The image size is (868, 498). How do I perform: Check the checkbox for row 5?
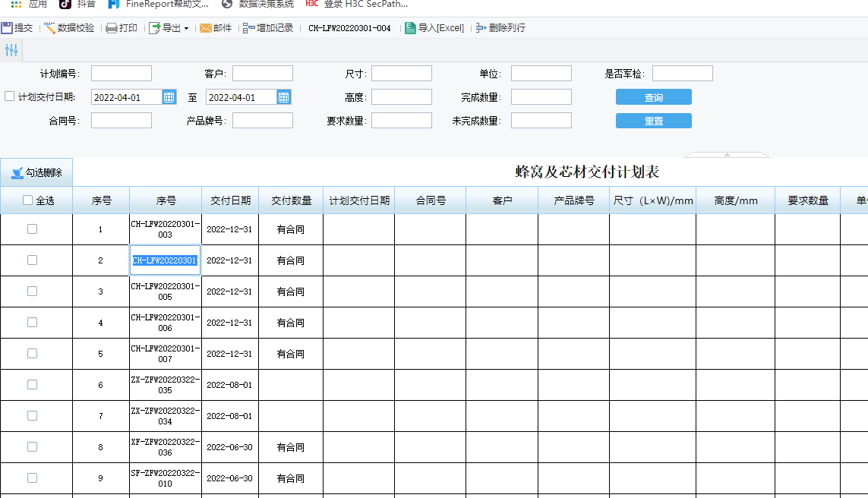point(32,353)
